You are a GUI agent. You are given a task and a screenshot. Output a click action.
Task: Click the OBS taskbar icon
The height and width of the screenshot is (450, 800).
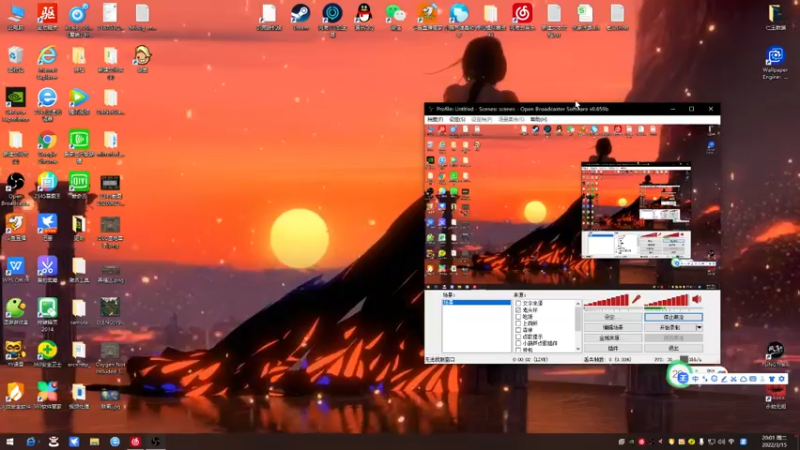tap(156, 441)
